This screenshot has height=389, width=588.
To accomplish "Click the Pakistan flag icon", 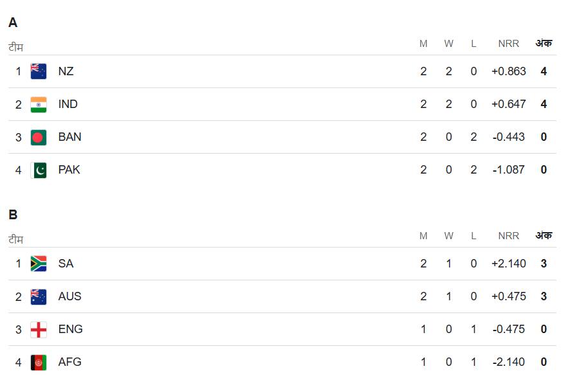I will pos(39,170).
